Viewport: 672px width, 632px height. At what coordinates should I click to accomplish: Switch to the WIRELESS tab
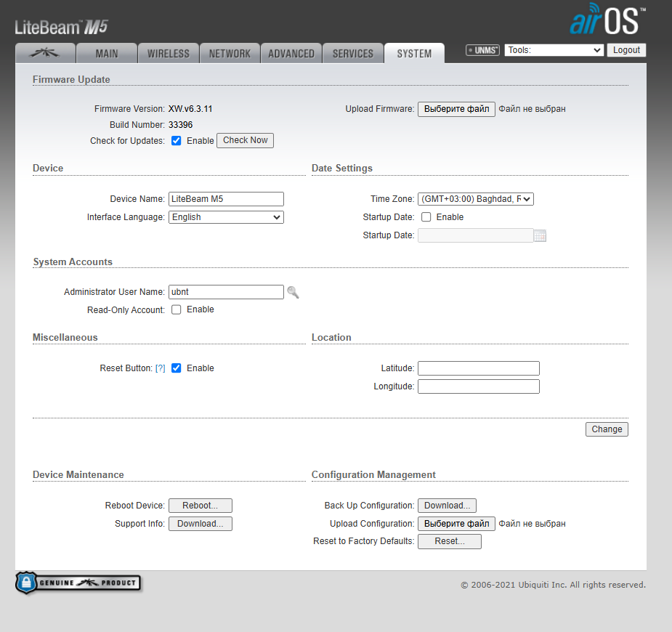(x=169, y=53)
